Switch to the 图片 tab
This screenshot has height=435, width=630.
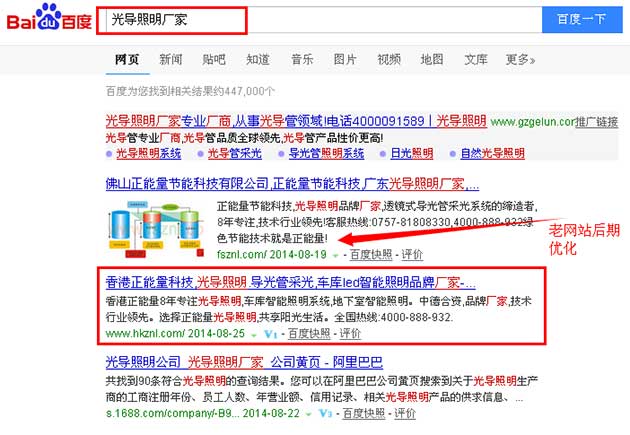[345, 60]
